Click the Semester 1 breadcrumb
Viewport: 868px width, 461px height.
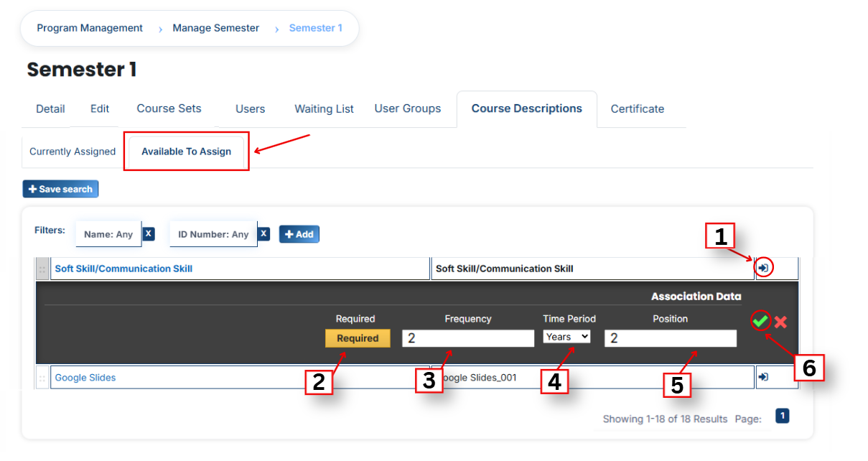316,28
